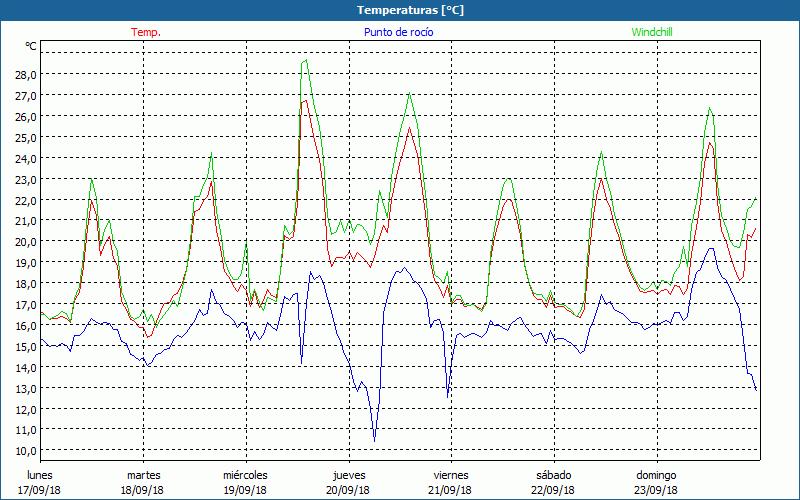Click the 17/09/18 date label
The image size is (800, 500).
(41, 490)
